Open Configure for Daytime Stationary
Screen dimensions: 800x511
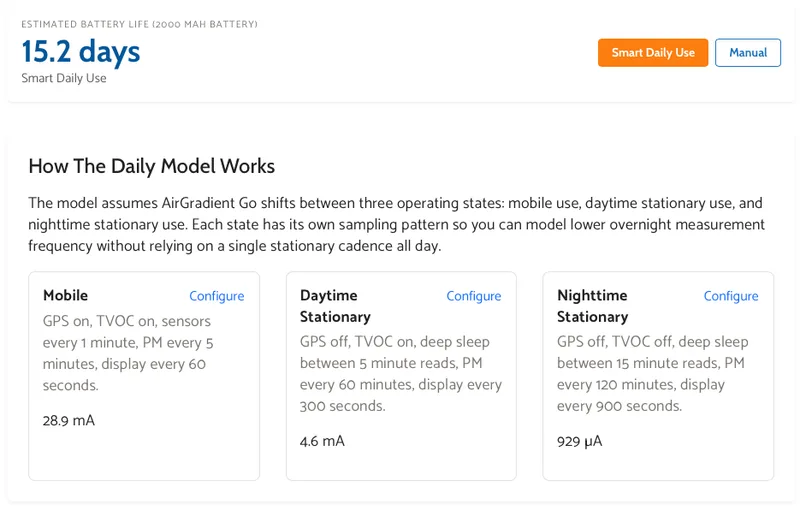coord(473,296)
